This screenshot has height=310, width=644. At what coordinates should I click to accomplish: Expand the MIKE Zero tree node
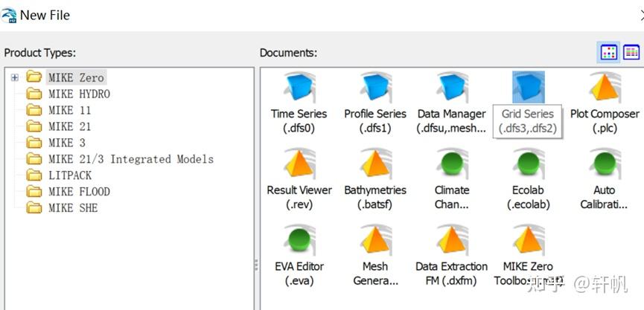[15, 77]
